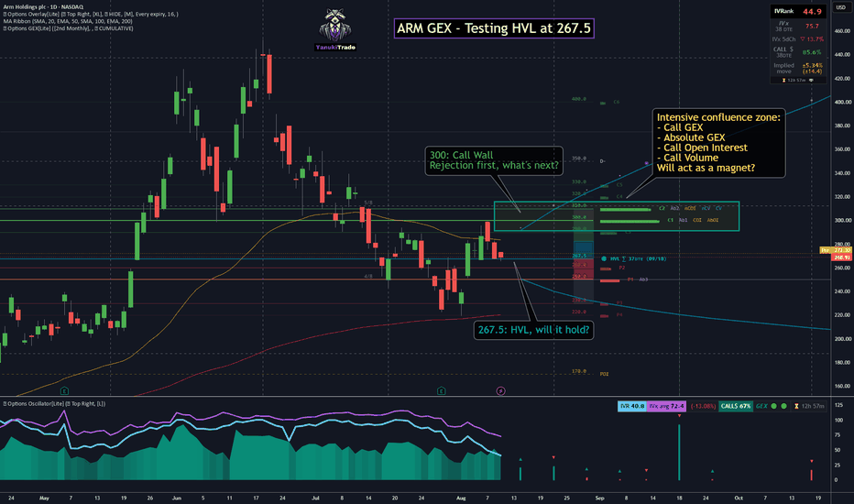
Task: Click the 400.0 green GEX level label
Action: 579,99
